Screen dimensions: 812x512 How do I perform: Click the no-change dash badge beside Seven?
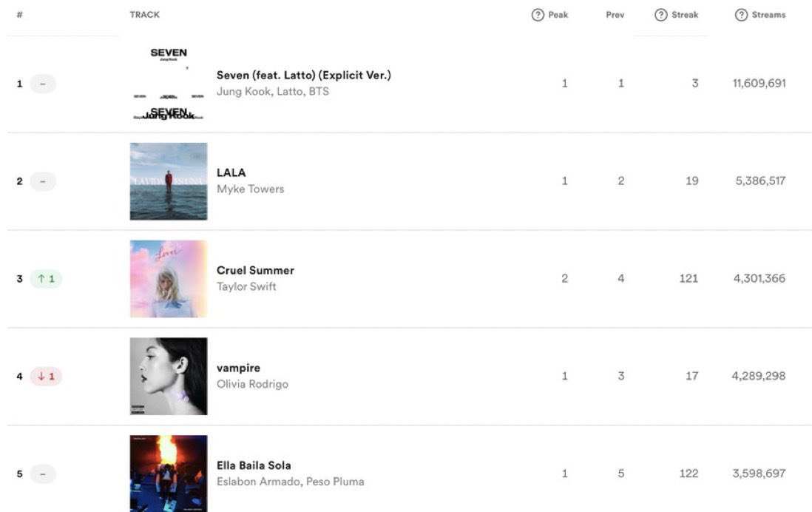click(x=43, y=84)
